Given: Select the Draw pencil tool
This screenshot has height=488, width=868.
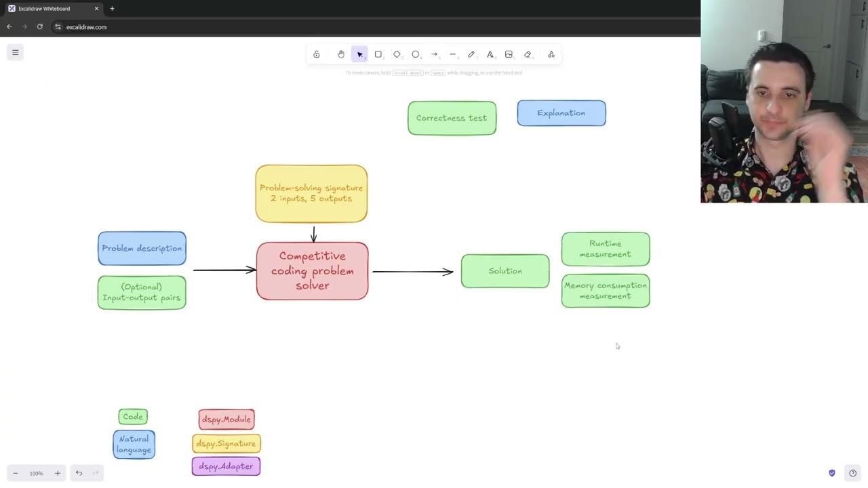Looking at the screenshot, I should coord(471,54).
